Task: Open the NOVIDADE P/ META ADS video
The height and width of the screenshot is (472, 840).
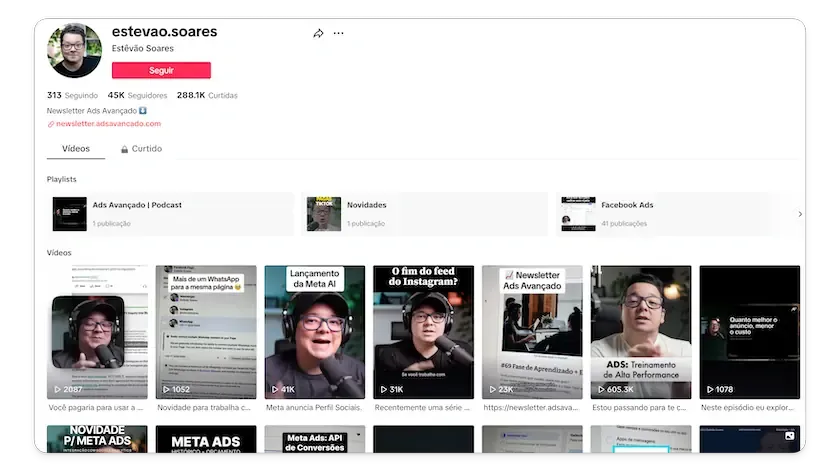Action: [x=98, y=439]
